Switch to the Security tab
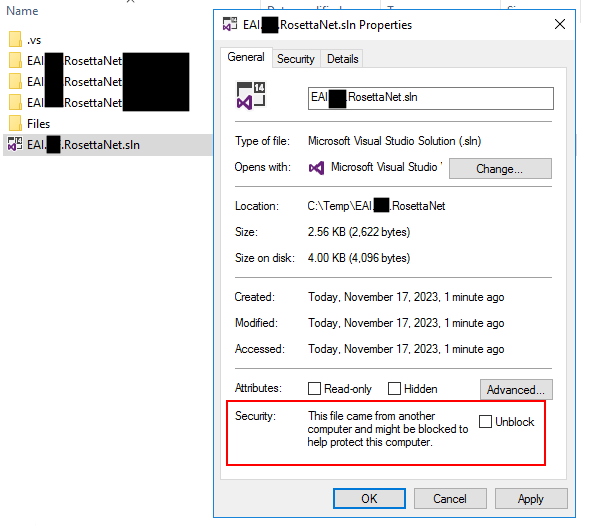Image resolution: width=598 pixels, height=525 pixels. tap(296, 59)
